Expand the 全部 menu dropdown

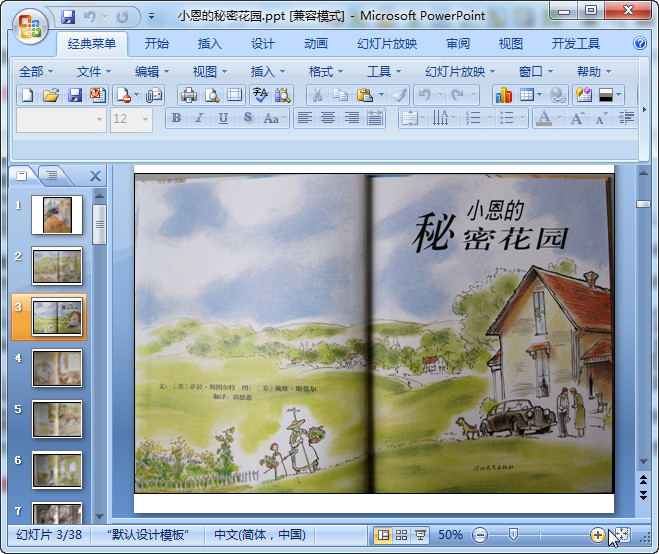[36, 71]
